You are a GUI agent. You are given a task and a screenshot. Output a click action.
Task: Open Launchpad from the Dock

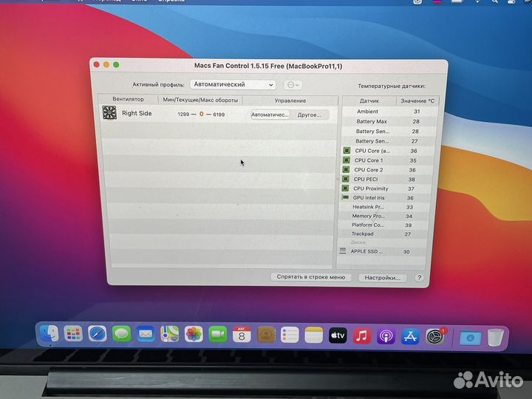73,334
